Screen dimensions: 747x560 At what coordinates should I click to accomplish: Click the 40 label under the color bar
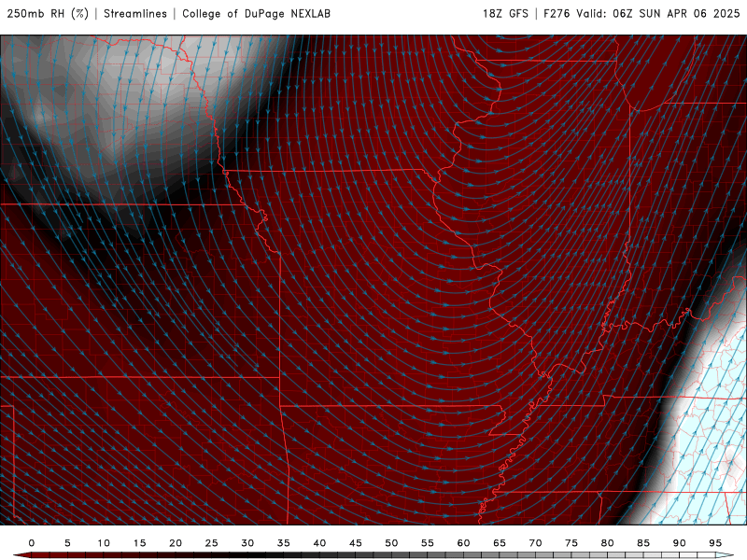tap(319, 543)
